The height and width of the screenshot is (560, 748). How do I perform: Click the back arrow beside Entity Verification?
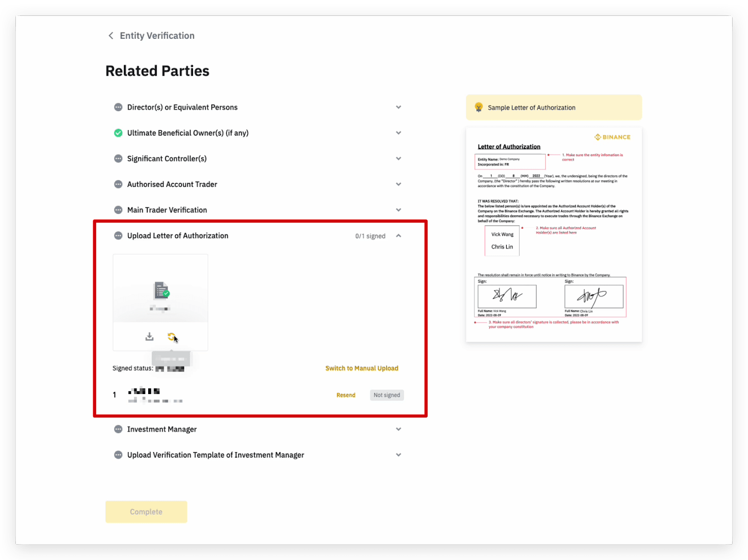click(x=111, y=36)
